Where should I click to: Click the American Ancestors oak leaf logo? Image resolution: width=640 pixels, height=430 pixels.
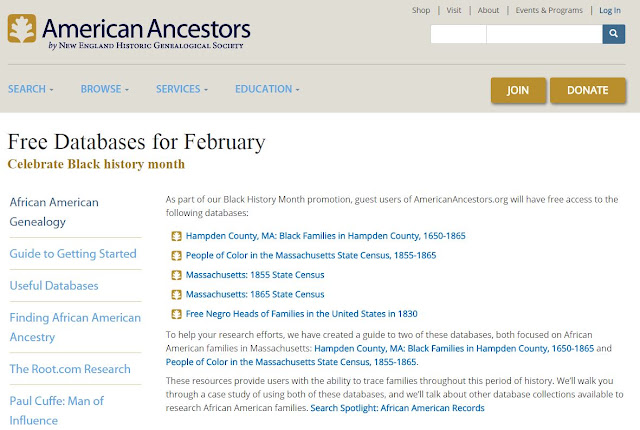22,29
